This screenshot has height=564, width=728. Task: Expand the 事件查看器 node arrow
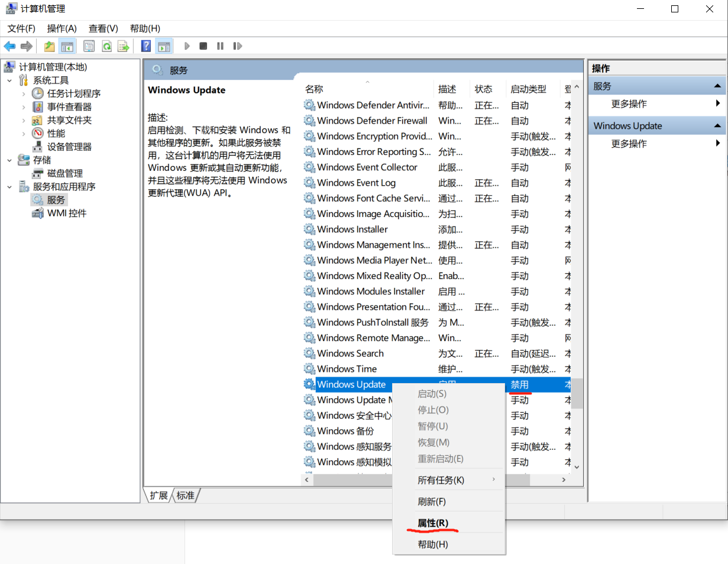[x=24, y=107]
